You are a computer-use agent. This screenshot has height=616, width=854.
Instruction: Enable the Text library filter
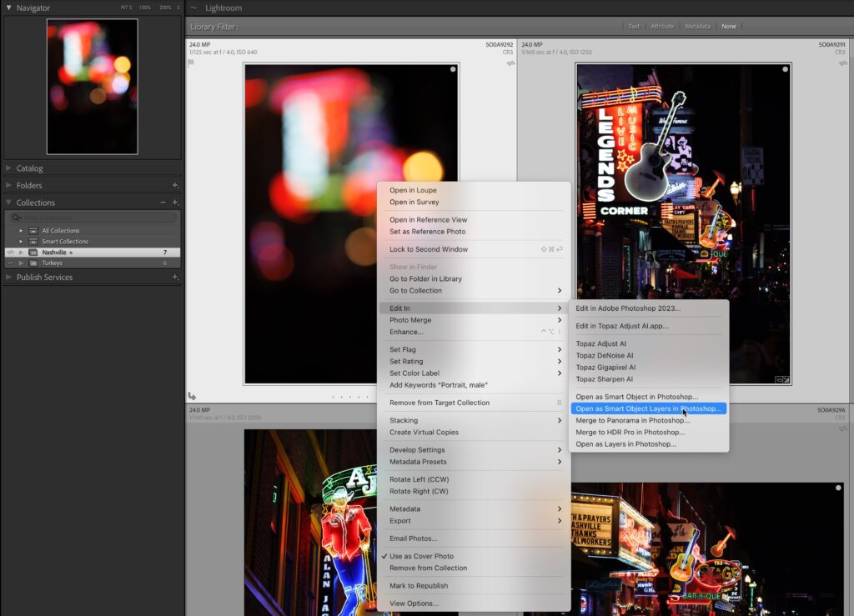coord(634,26)
